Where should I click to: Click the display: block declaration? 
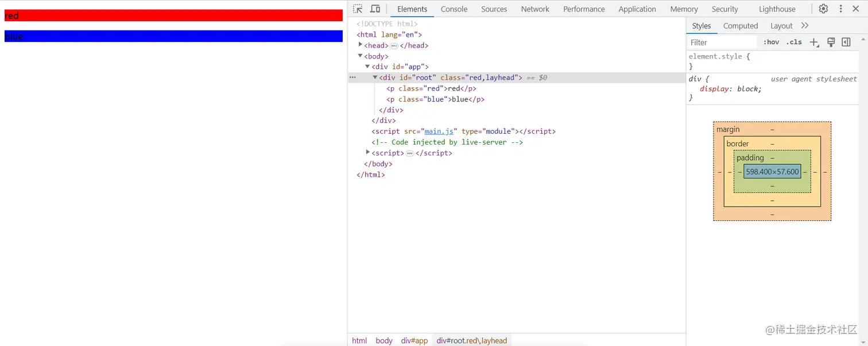731,89
